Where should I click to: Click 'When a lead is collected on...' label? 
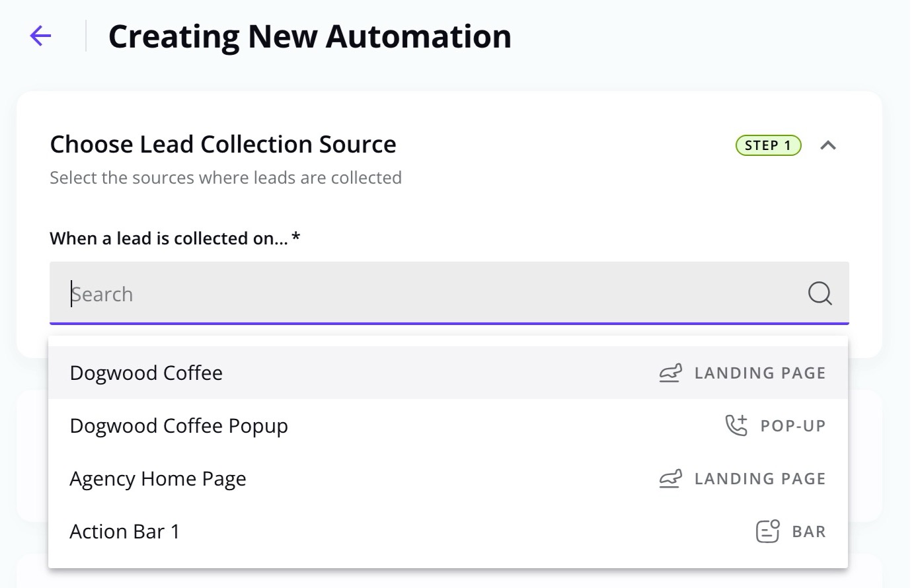point(175,239)
